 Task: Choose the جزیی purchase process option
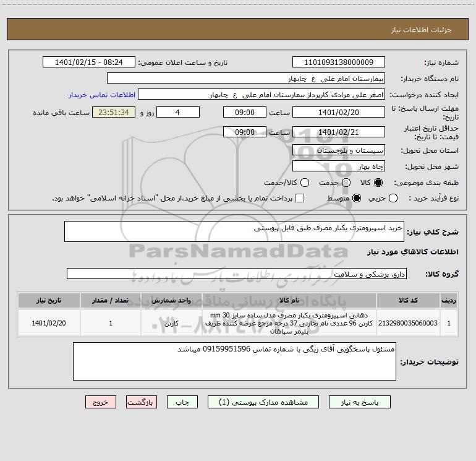(x=393, y=198)
